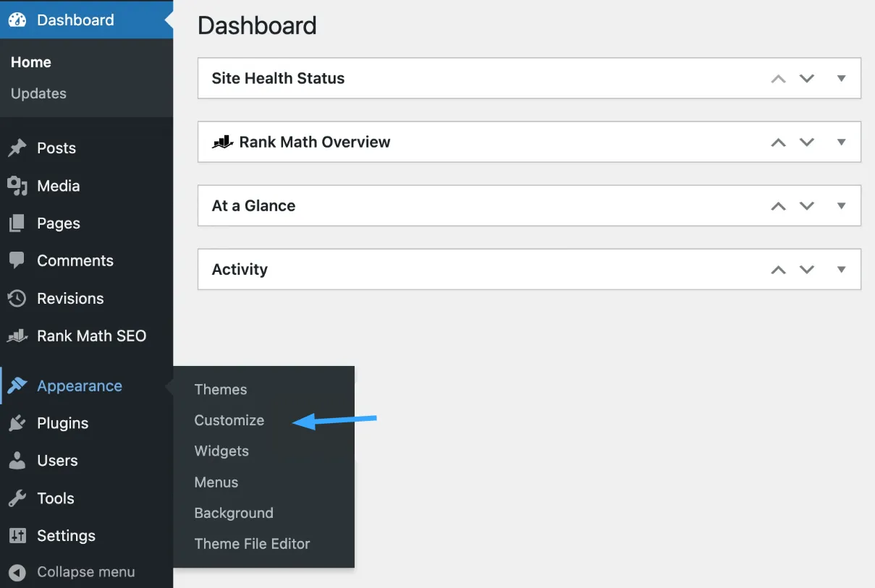875x588 pixels.
Task: Open Customize in Appearance submenu
Action: click(x=229, y=420)
